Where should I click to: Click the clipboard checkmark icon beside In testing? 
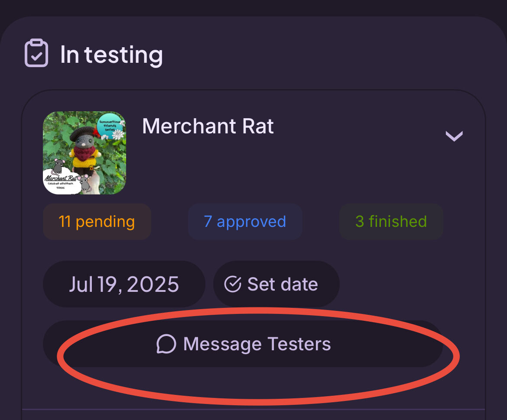36,53
